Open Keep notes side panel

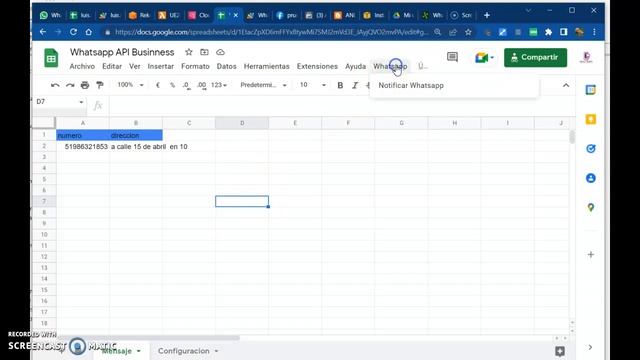591,119
